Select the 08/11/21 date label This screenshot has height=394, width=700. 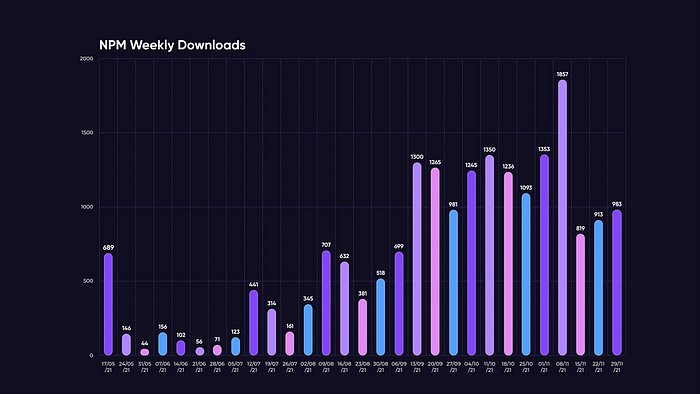[x=562, y=367]
